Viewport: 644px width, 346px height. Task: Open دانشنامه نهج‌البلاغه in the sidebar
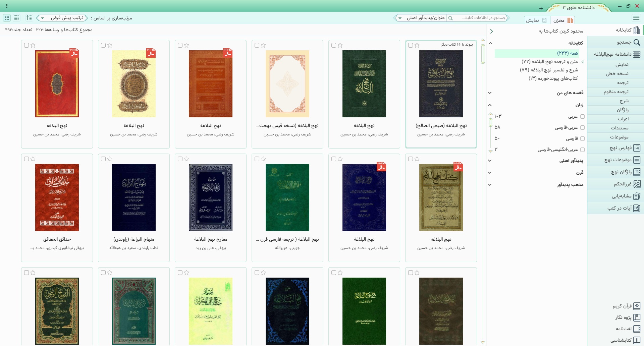click(615, 54)
